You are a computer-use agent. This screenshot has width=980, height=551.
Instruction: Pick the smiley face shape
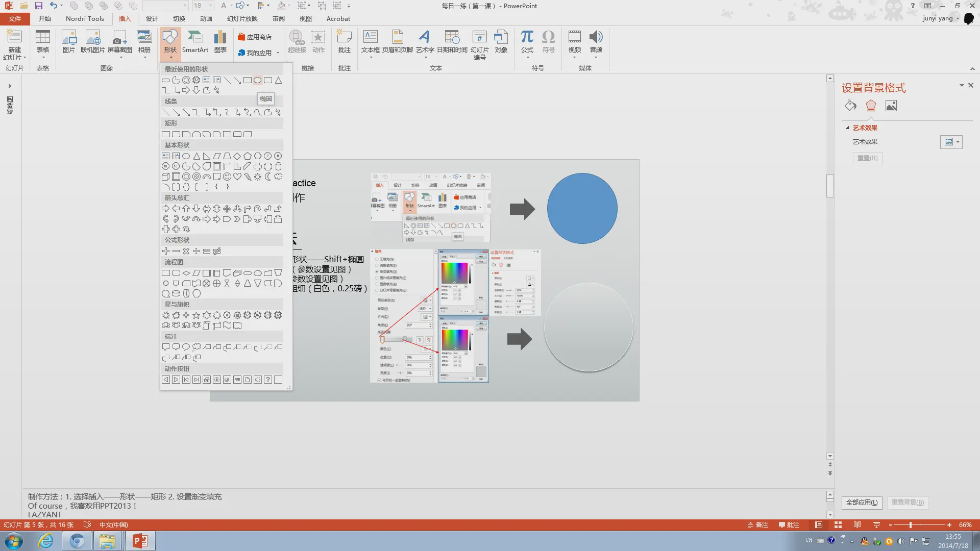(x=227, y=177)
